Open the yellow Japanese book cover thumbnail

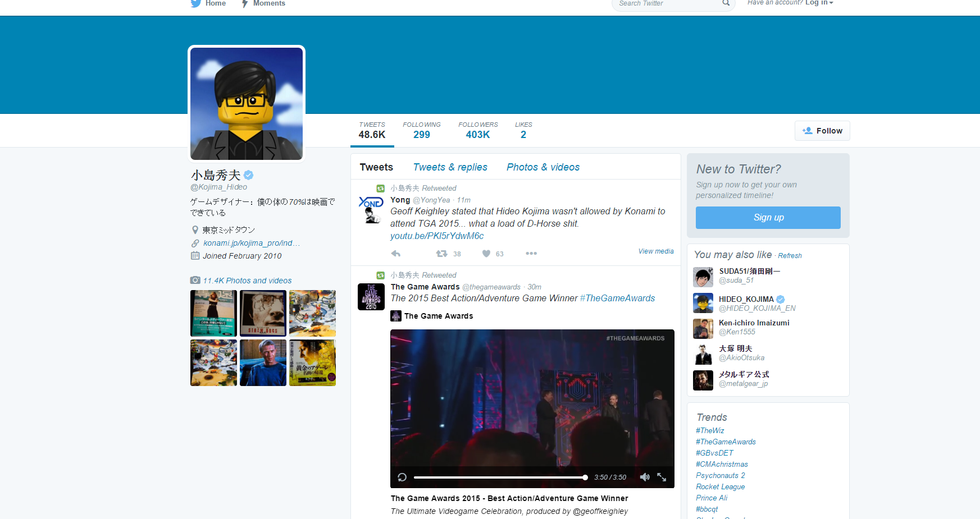coord(312,362)
